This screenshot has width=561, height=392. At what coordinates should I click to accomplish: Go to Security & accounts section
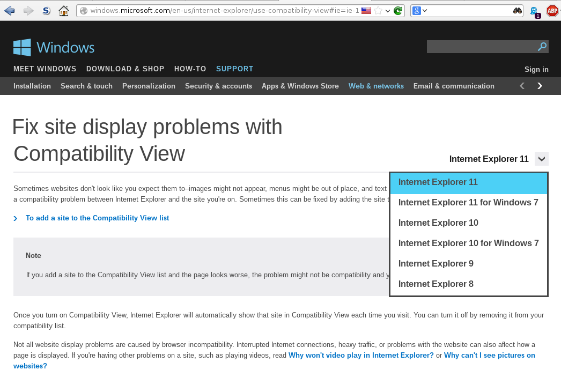(218, 86)
